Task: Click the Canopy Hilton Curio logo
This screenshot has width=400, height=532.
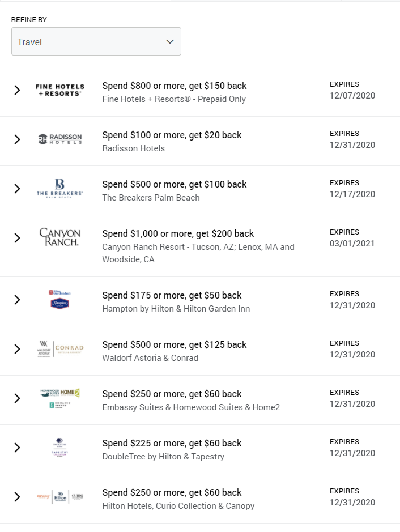Action: coord(59,497)
